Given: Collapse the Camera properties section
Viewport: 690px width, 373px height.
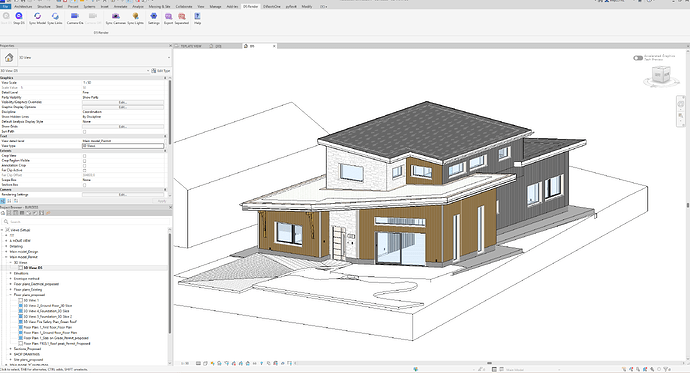Looking at the screenshot, I should click(165, 190).
